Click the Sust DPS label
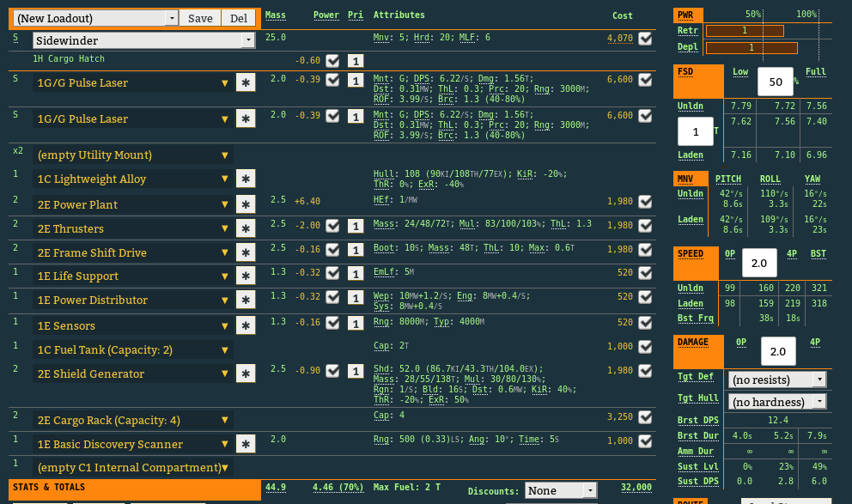The height and width of the screenshot is (504, 852). [697, 481]
